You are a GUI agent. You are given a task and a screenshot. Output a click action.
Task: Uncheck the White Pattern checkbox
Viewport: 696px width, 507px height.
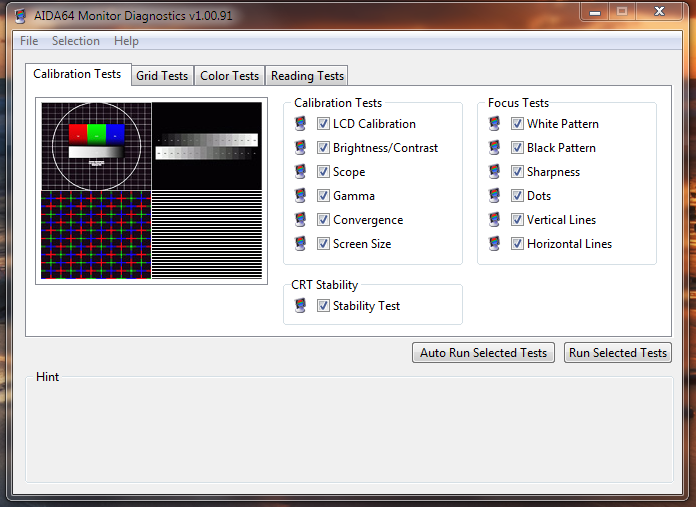(x=517, y=123)
